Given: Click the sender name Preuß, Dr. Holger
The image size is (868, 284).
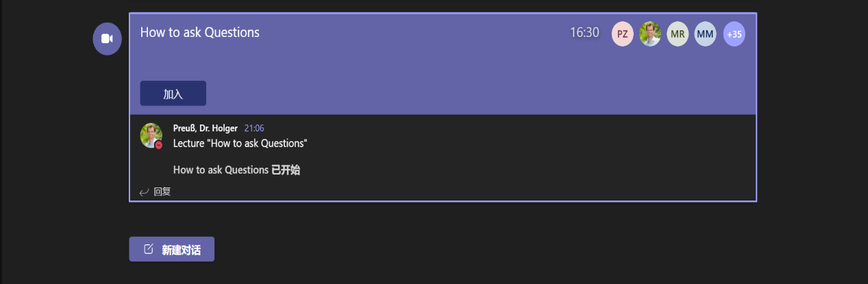Looking at the screenshot, I should tap(205, 129).
